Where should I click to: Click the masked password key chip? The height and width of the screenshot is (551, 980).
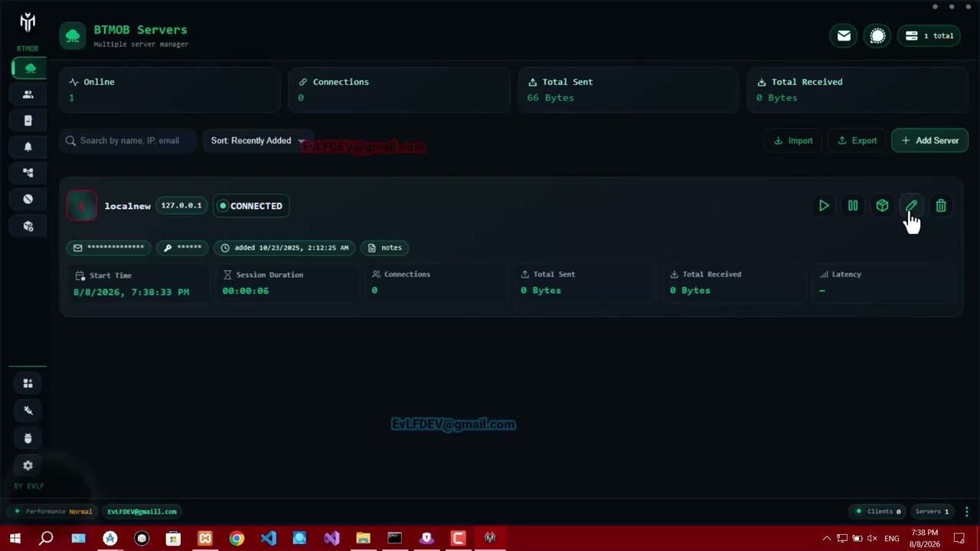[182, 248]
